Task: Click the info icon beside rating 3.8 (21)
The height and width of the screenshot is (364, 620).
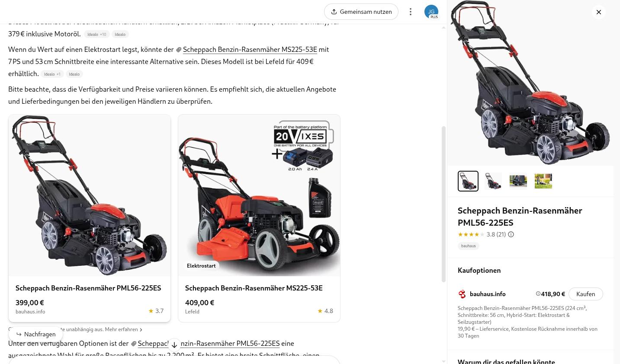Action: pos(511,234)
